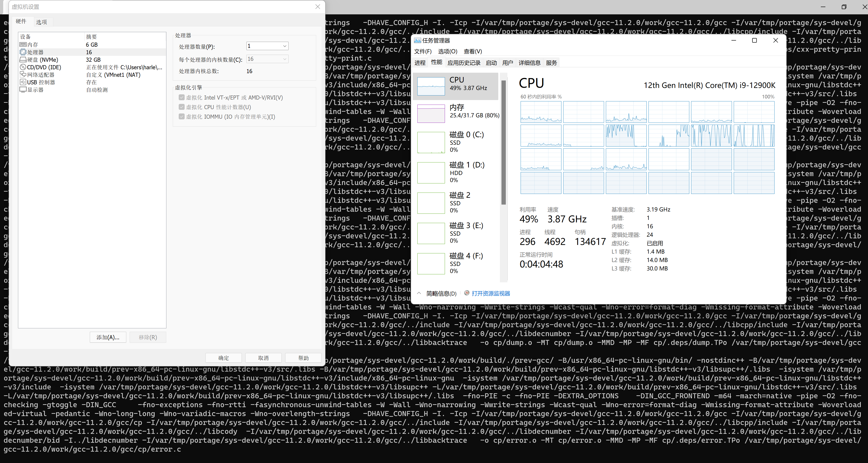Select the 处理器 processor device icon

pos(23,52)
